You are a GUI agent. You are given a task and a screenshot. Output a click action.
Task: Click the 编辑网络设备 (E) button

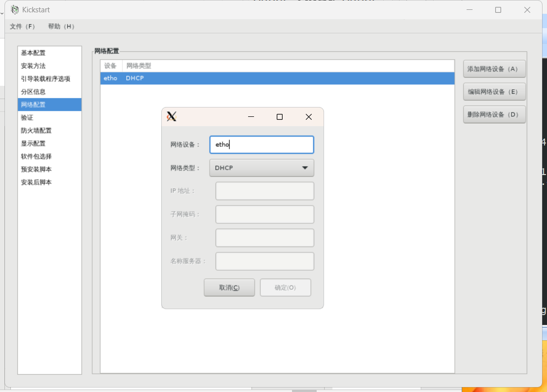[494, 92]
